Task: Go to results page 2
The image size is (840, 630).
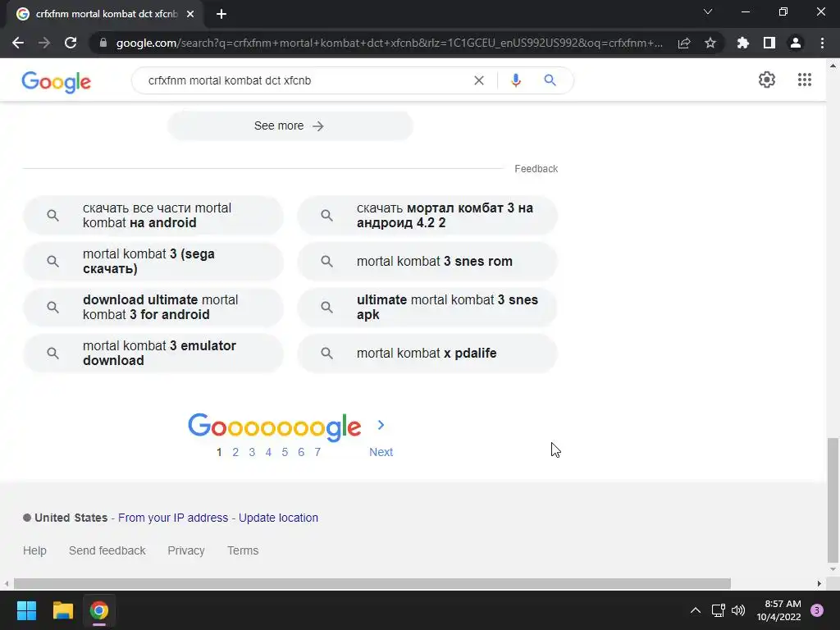Action: [x=235, y=452]
